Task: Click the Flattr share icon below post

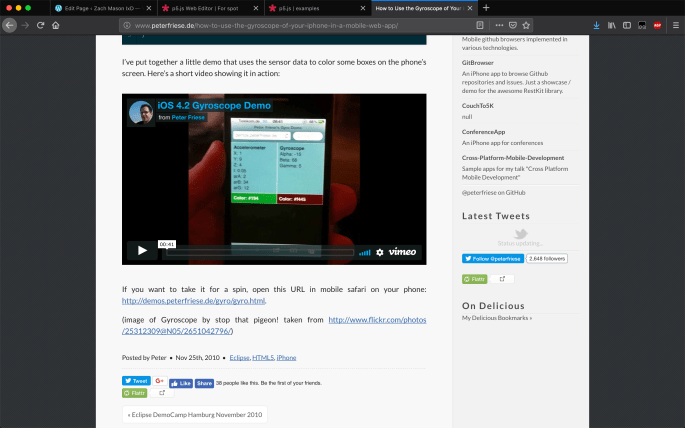Action: point(162,393)
